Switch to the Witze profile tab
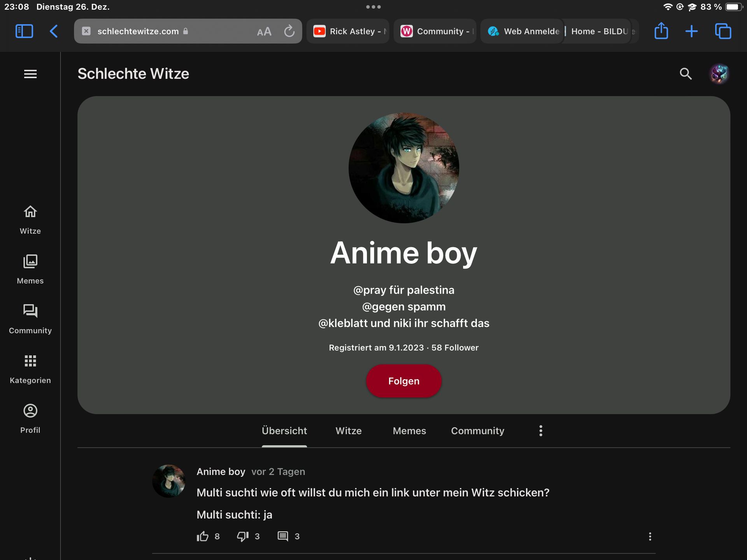The height and width of the screenshot is (560, 747). [x=349, y=430]
